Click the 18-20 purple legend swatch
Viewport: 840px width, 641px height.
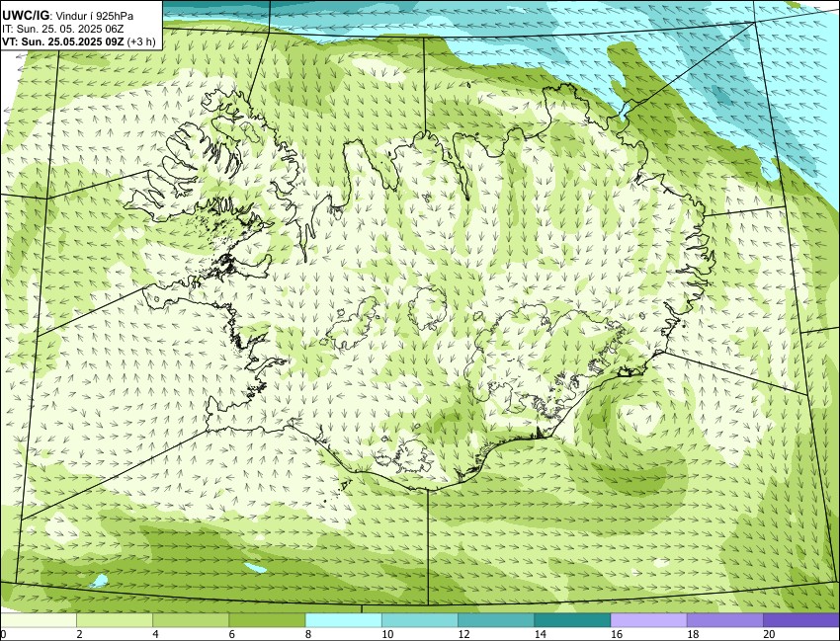click(x=724, y=620)
